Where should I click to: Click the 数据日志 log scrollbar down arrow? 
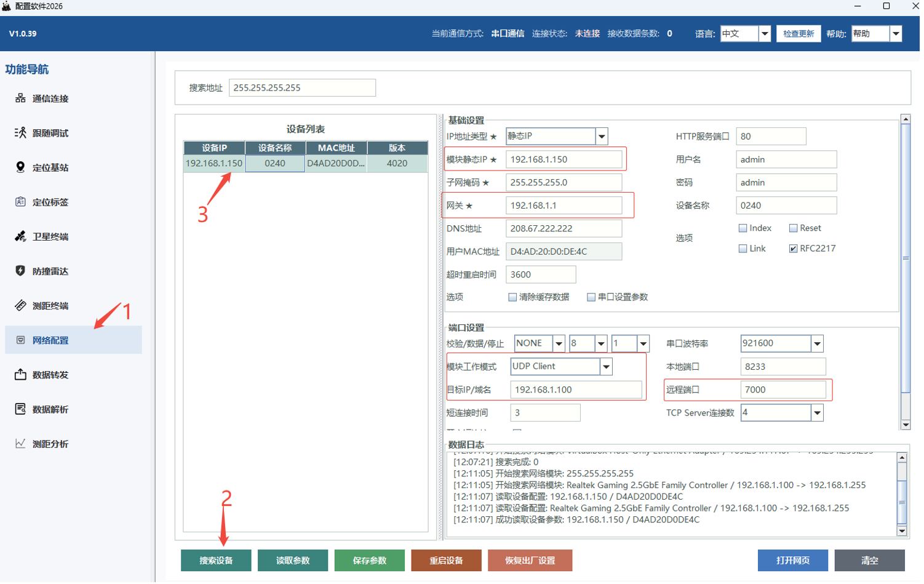pos(902,531)
